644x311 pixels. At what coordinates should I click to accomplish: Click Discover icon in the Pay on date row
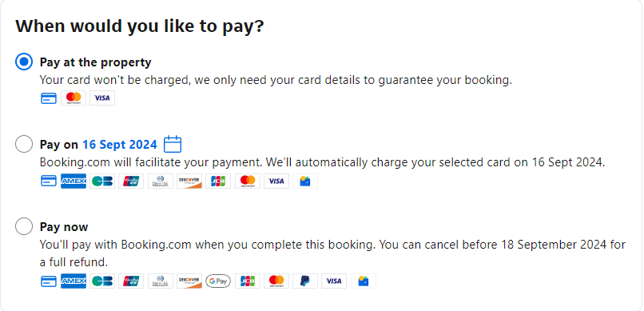click(189, 181)
